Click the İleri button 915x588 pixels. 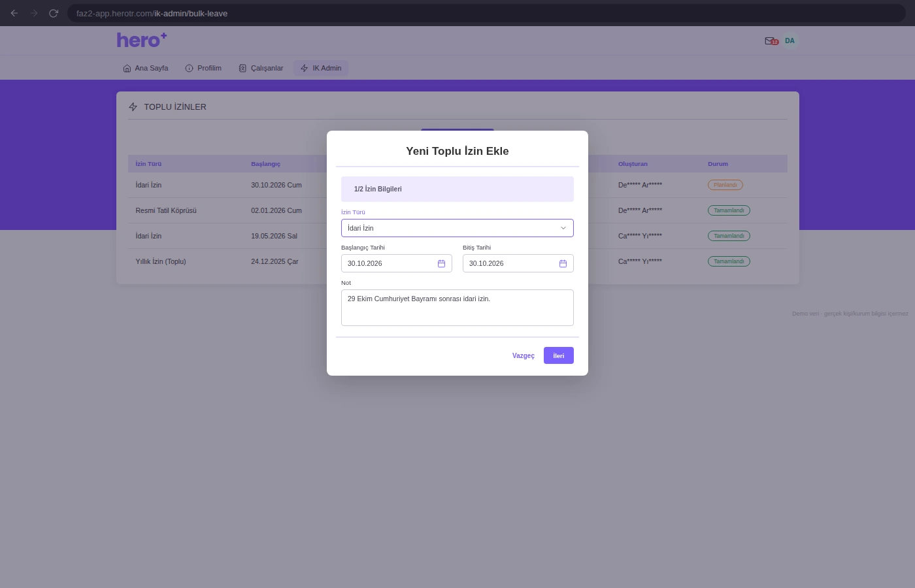click(559, 355)
